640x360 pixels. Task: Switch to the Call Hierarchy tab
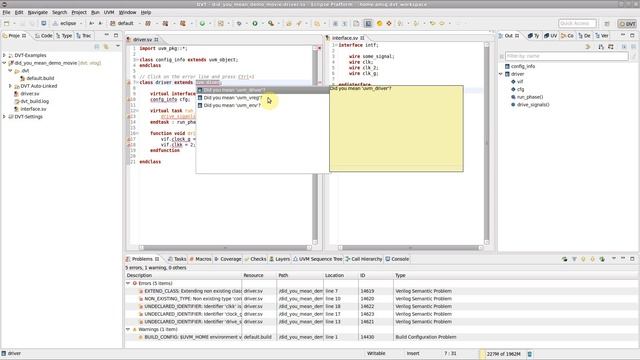pyautogui.click(x=364, y=259)
